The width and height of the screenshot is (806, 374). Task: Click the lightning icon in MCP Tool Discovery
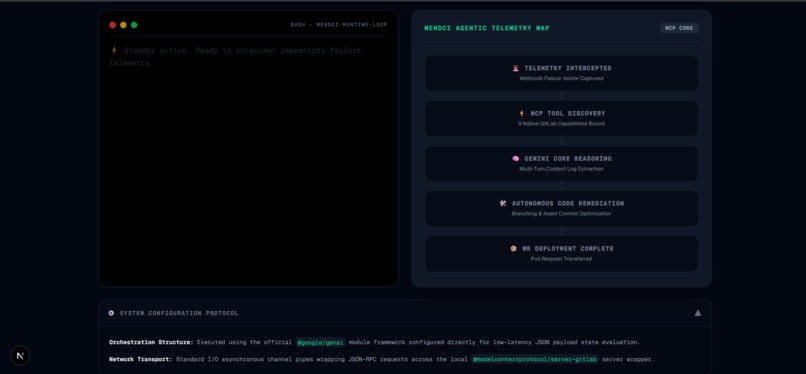pos(522,114)
